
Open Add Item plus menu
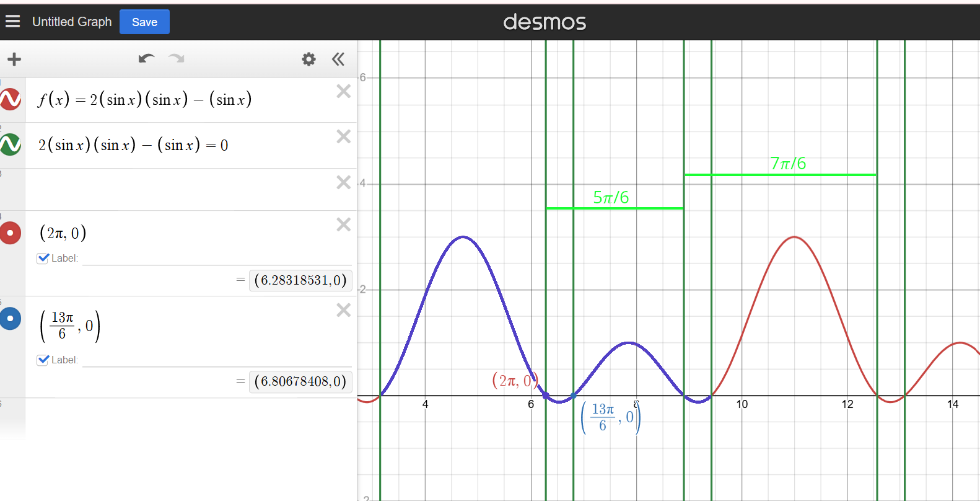(14, 60)
